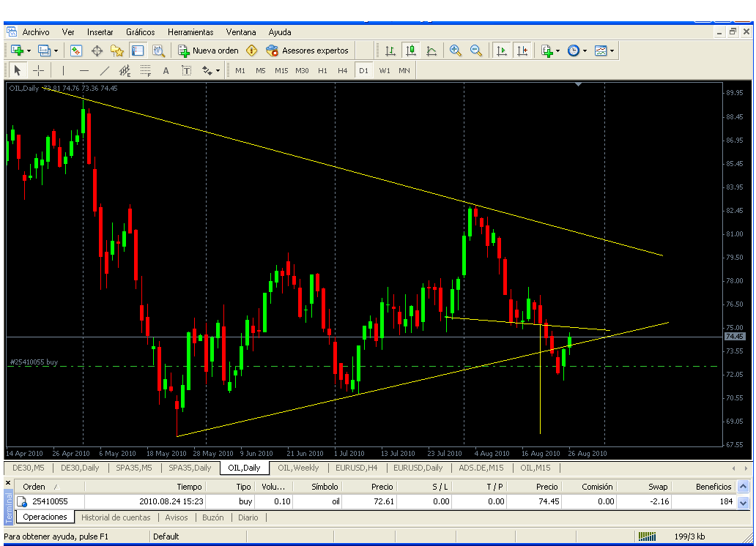Image resolution: width=756 pixels, height=546 pixels.
Task: Click the arrows objects icon
Action: click(207, 71)
